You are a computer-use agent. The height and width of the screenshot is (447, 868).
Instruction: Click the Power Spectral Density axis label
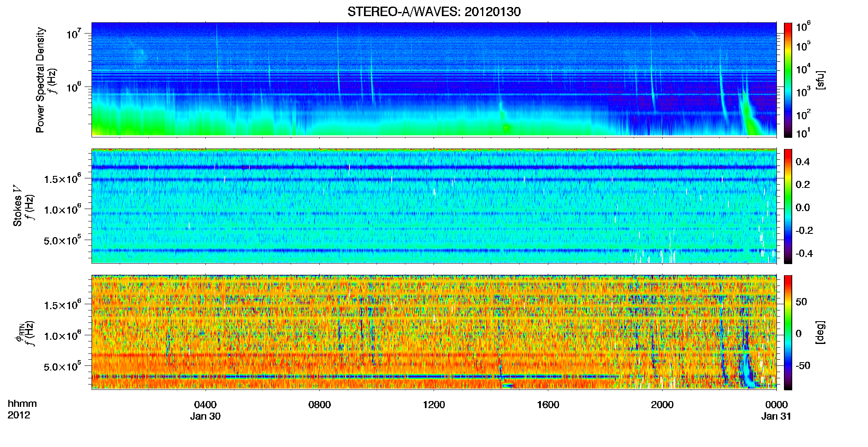(x=40, y=80)
